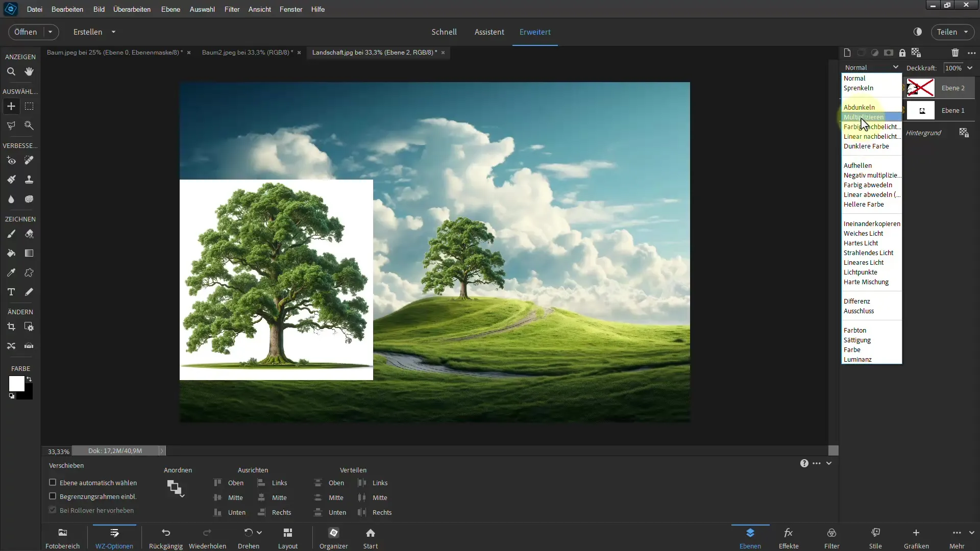Image resolution: width=980 pixels, height=551 pixels.
Task: Expand the Anordnen arrange dropdown
Action: point(176,488)
